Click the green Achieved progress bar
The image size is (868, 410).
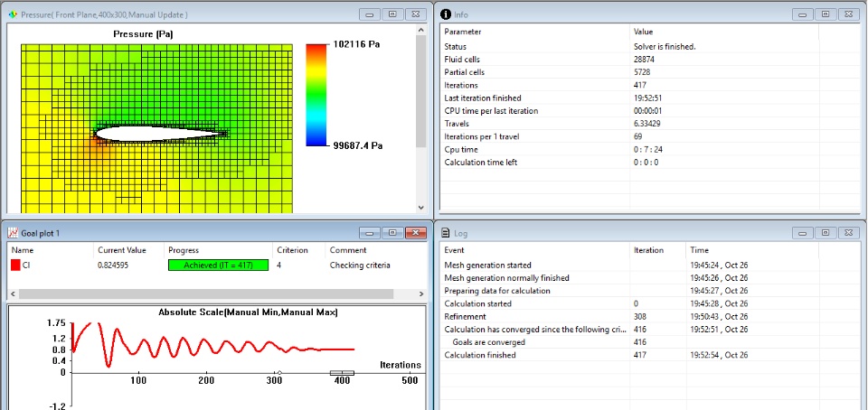point(219,266)
